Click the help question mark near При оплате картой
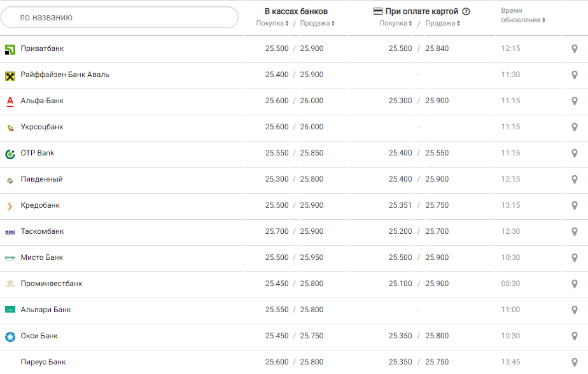This screenshot has width=588, height=374. [x=466, y=11]
